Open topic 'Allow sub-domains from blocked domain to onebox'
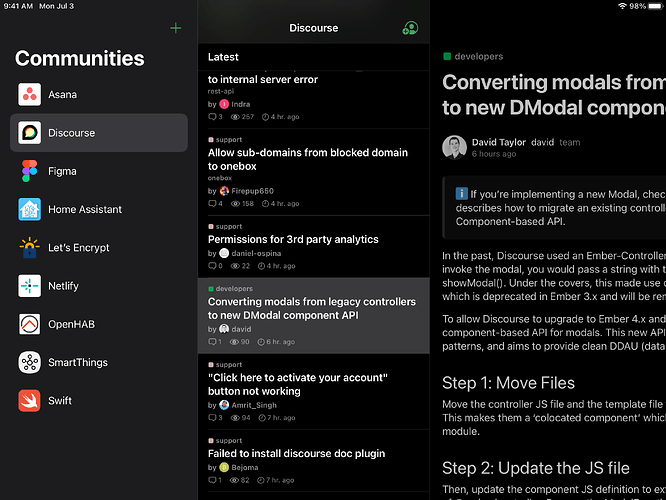 [308, 159]
